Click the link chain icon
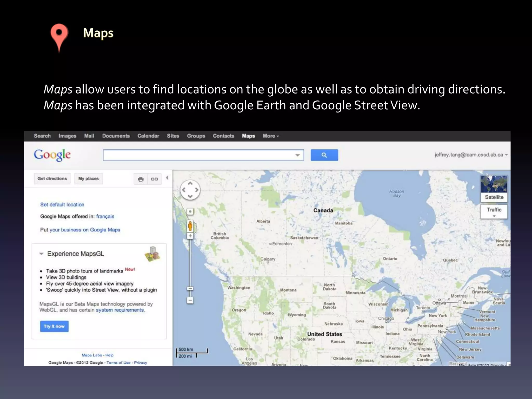532x399 pixels. tap(154, 179)
